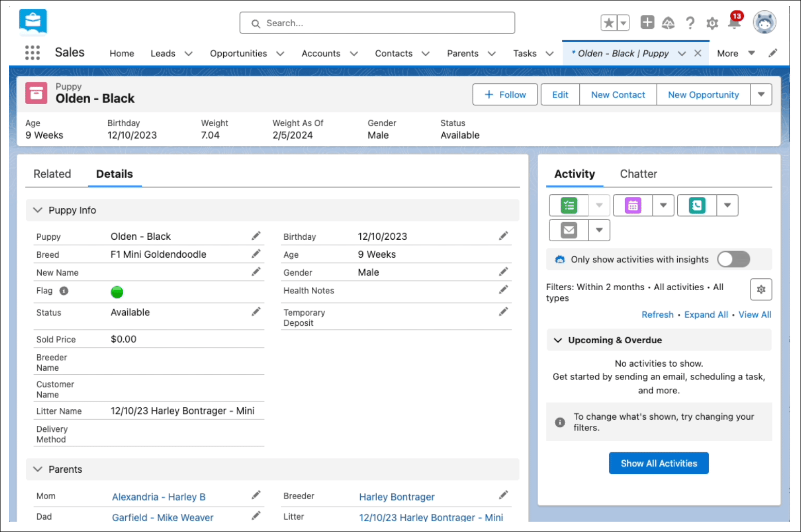This screenshot has height=532, width=801.
Task: Click the Puppy record icon
Action: click(x=36, y=93)
